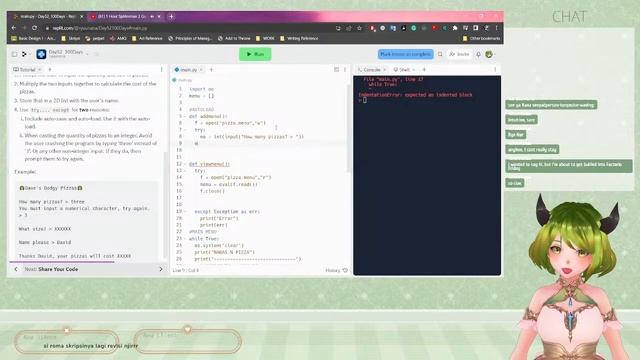Open the Day52_100Days project icon
This screenshot has height=360, width=640.
point(41,54)
